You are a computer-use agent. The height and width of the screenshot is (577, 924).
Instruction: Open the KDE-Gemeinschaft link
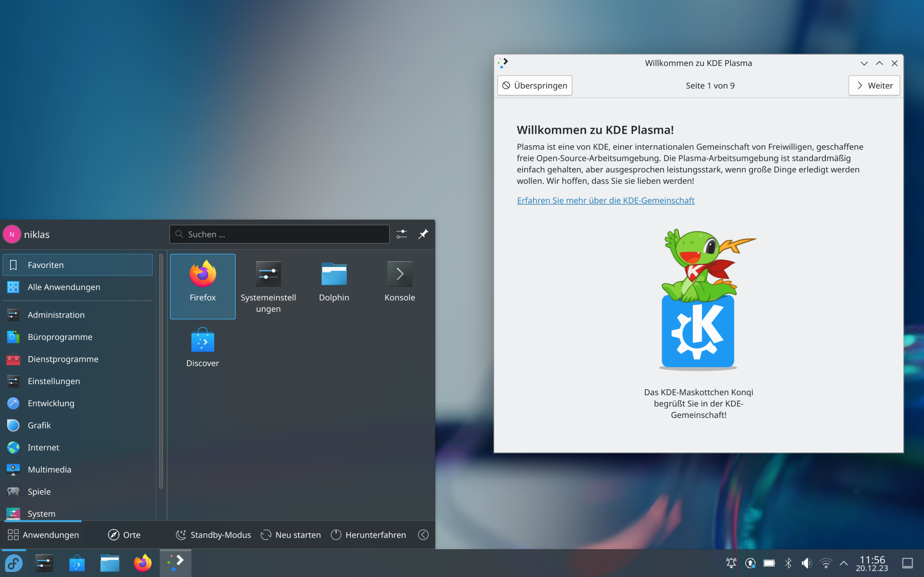606,201
